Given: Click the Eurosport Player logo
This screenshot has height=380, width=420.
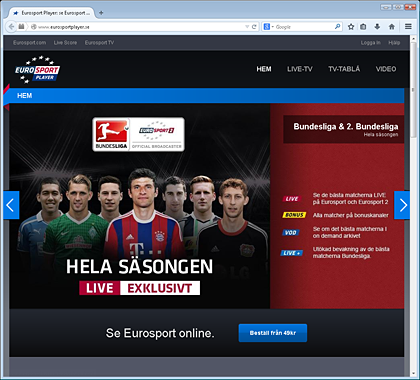Looking at the screenshot, I should click(x=37, y=70).
